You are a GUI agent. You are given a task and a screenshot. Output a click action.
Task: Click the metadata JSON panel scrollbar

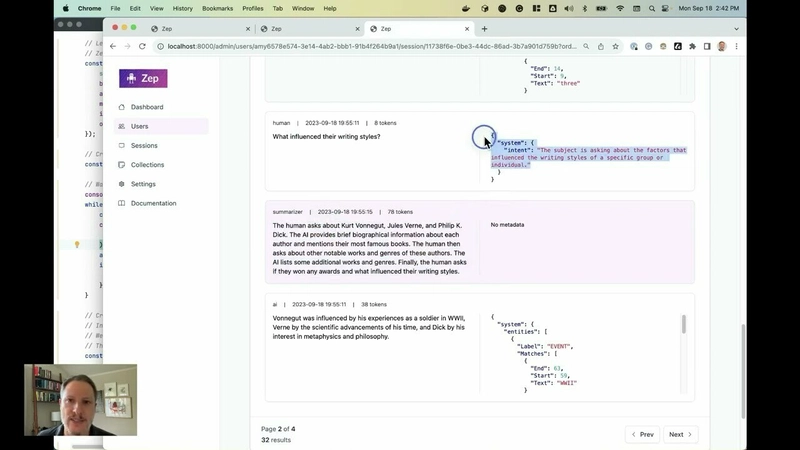684,325
